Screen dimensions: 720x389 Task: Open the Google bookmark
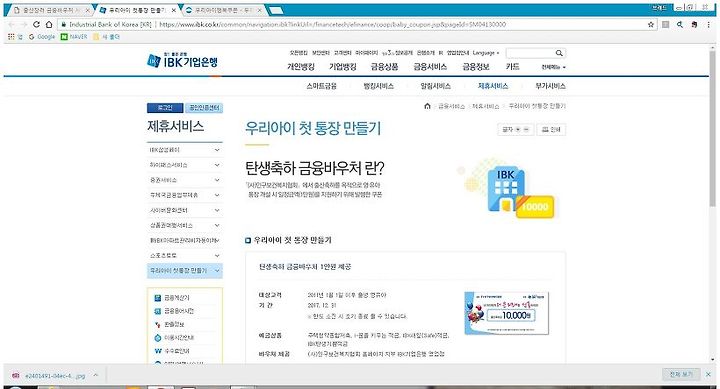pyautogui.click(x=42, y=37)
